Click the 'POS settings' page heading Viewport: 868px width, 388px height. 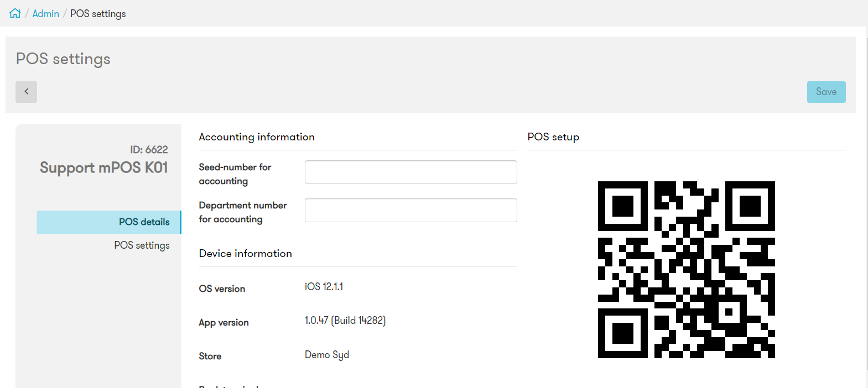click(63, 59)
